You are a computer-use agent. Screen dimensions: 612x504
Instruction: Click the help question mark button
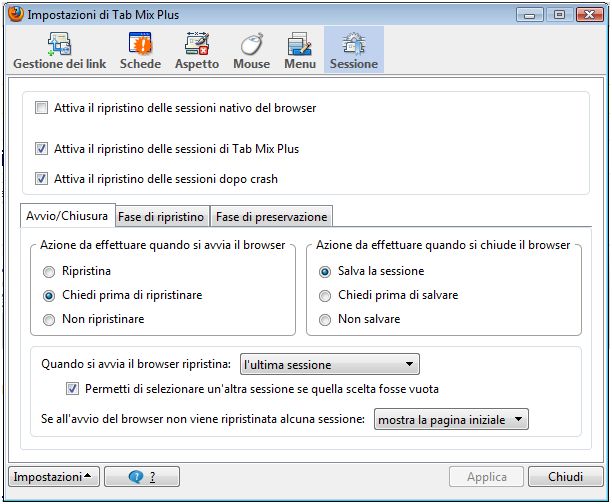142,477
